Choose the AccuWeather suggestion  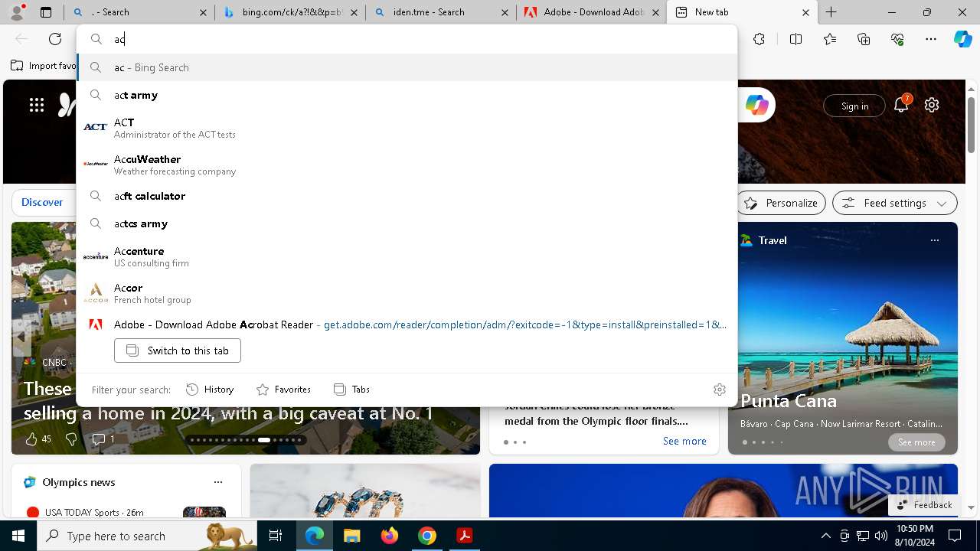pyautogui.click(x=407, y=165)
